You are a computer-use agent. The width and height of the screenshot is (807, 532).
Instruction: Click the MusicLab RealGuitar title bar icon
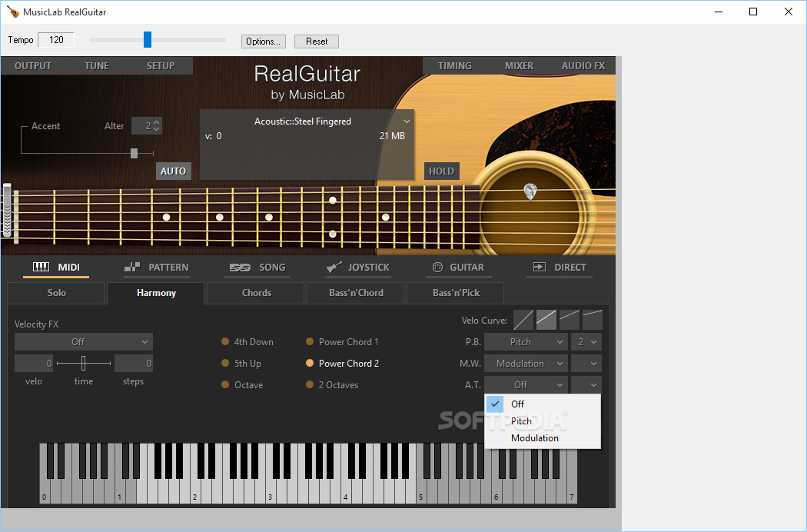point(13,12)
